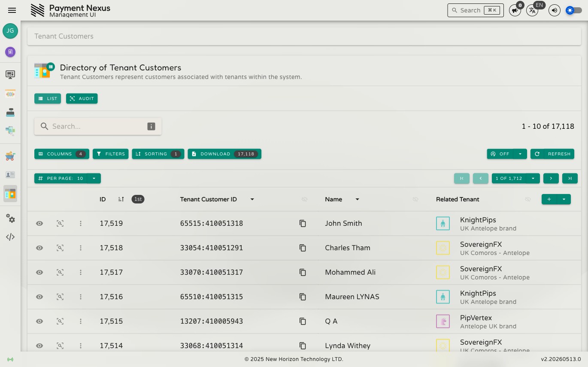Toggle the light/dark theme switch
588x367 pixels.
point(574,10)
